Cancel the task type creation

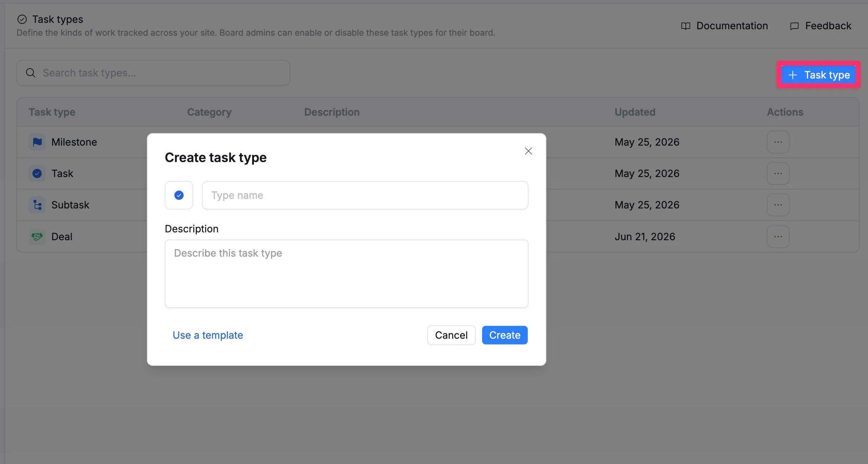pyautogui.click(x=451, y=335)
